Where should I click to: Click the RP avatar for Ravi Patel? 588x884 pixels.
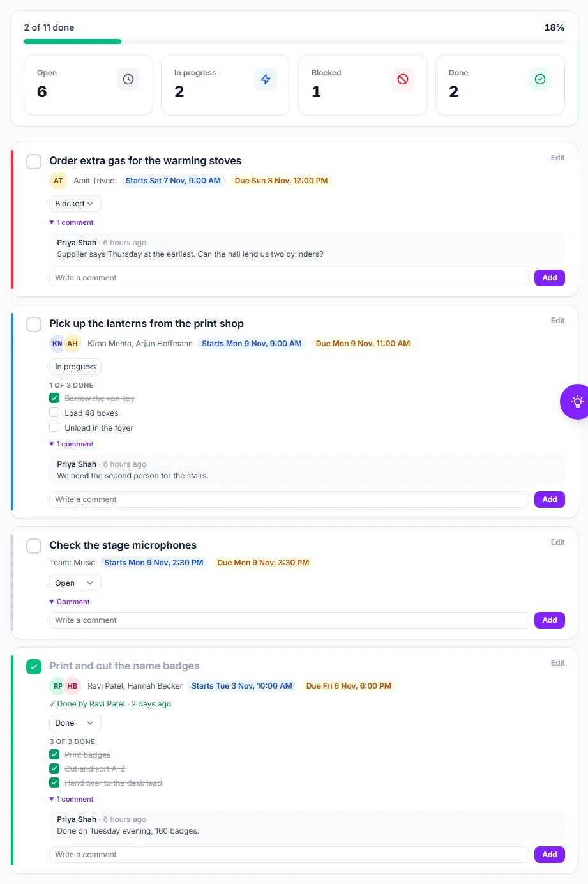(x=57, y=686)
